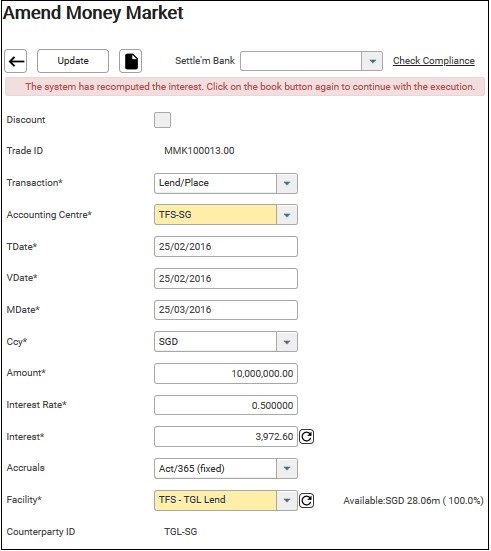491x551 pixels.
Task: Refresh the Facility availability icon
Action: tap(306, 500)
